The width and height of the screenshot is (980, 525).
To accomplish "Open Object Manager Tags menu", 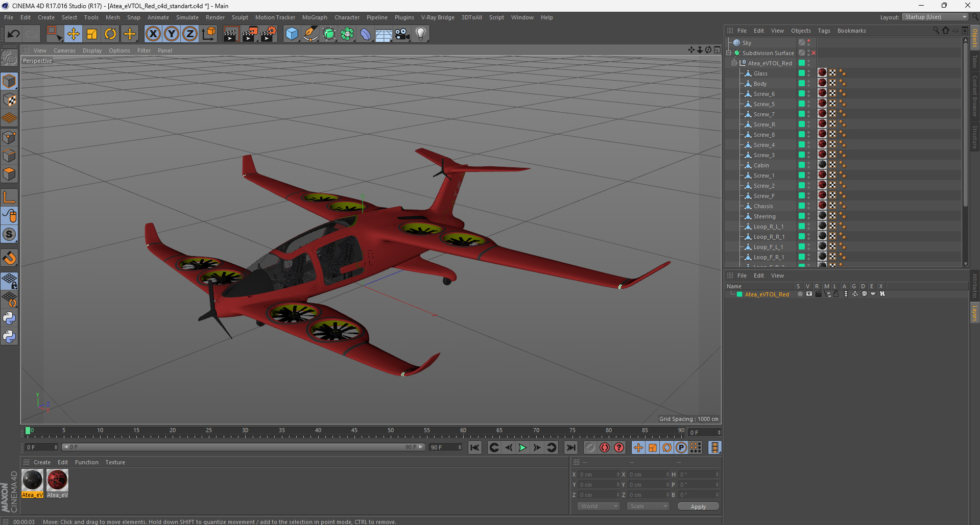I will click(824, 31).
